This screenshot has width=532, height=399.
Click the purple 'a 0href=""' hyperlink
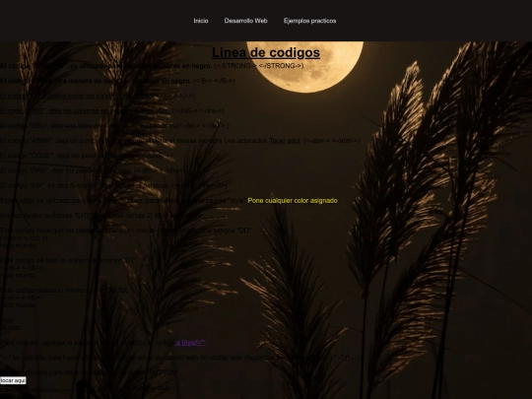pyautogui.click(x=191, y=343)
